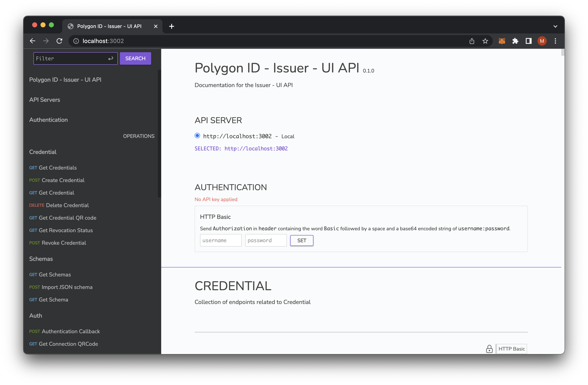Select the http://localhost:3002 radio button
The height and width of the screenshot is (385, 588).
tap(197, 136)
